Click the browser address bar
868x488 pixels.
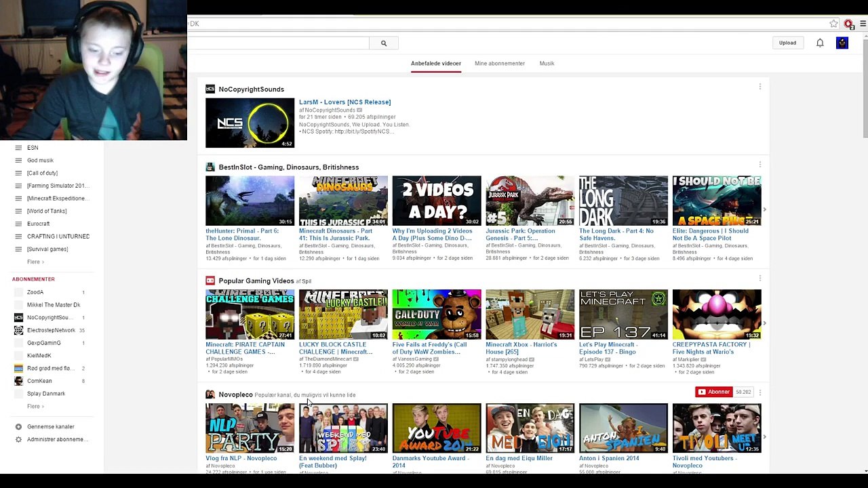pos(505,24)
